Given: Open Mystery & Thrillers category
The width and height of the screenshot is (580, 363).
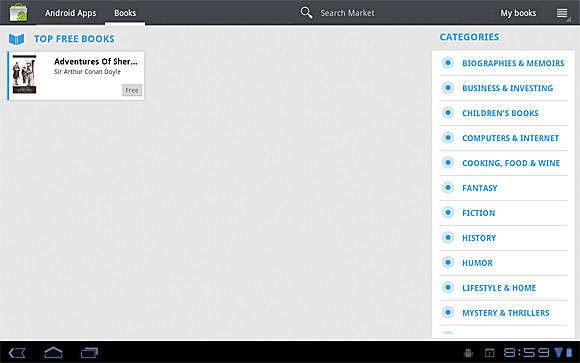Looking at the screenshot, I should (506, 313).
